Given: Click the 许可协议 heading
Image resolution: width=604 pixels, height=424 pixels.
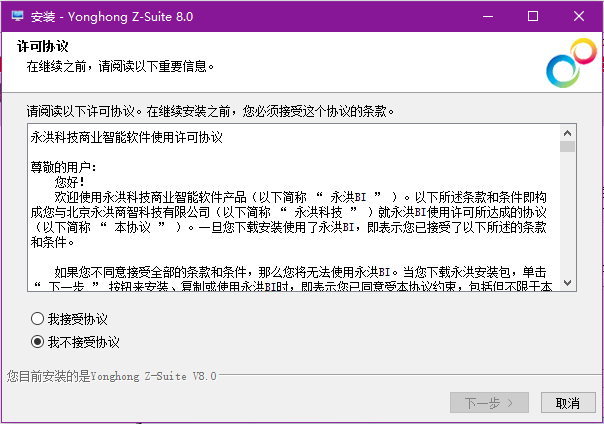Looking at the screenshot, I should pos(43,46).
